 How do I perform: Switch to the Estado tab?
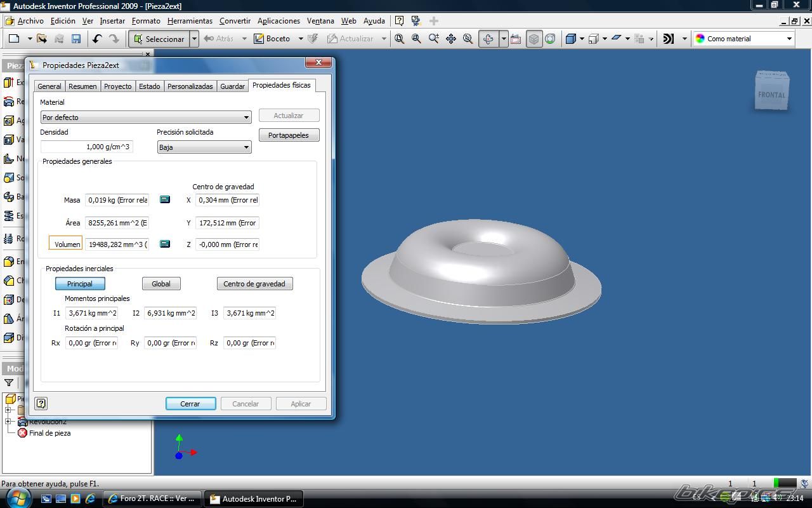click(x=150, y=86)
